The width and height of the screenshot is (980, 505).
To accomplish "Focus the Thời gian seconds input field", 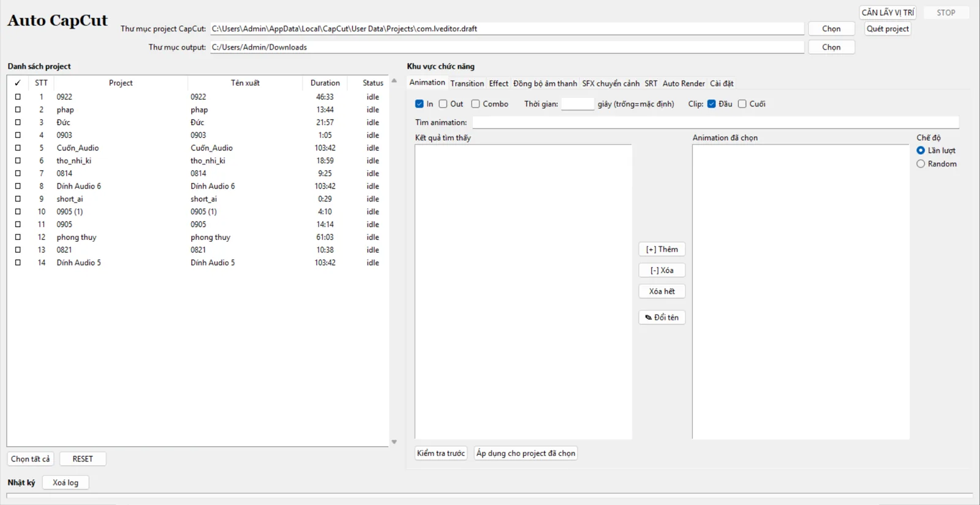I will (x=578, y=104).
